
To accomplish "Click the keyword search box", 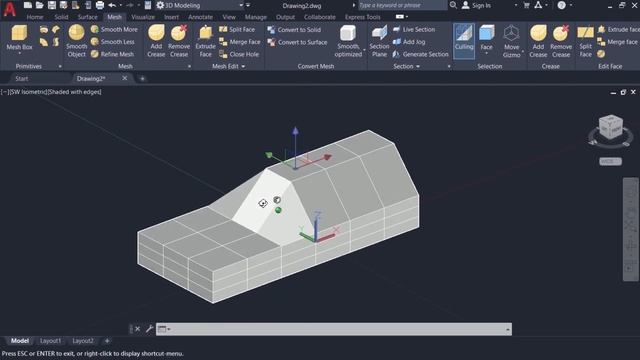I will (x=402, y=5).
